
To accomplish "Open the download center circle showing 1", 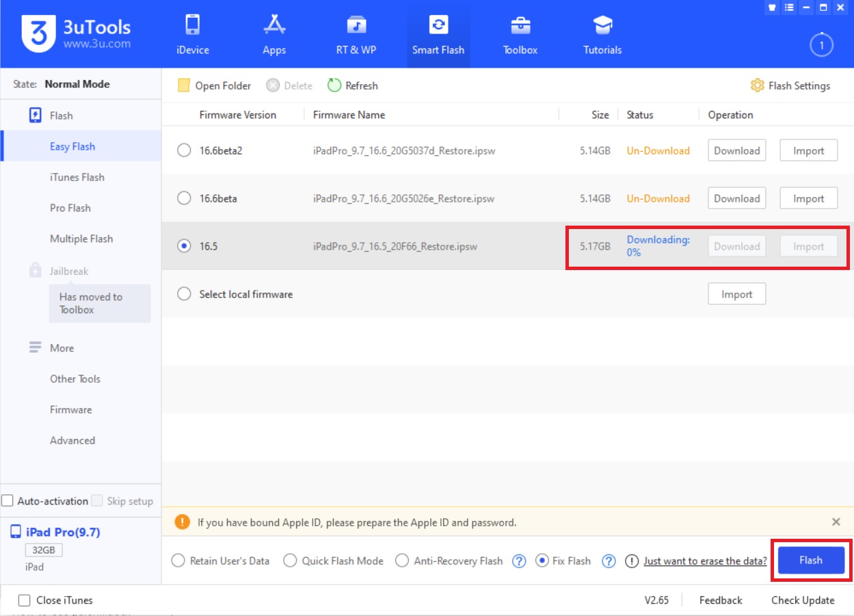I will pyautogui.click(x=820, y=46).
